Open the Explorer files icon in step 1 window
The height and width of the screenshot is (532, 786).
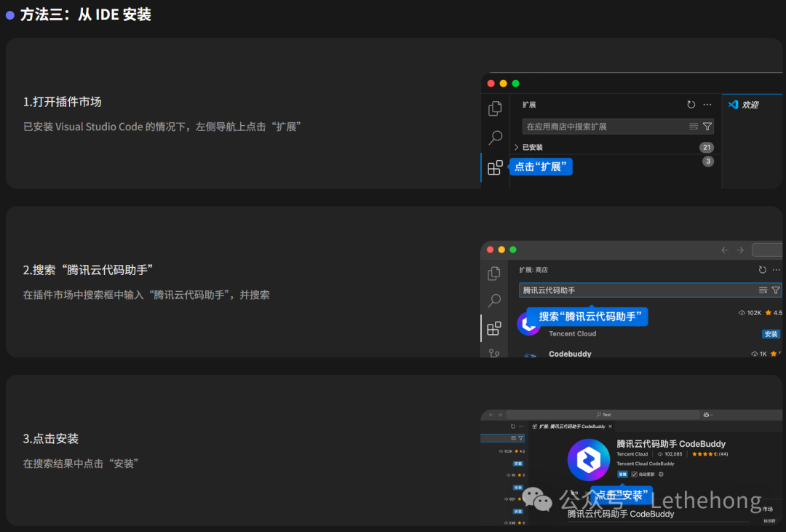point(495,108)
